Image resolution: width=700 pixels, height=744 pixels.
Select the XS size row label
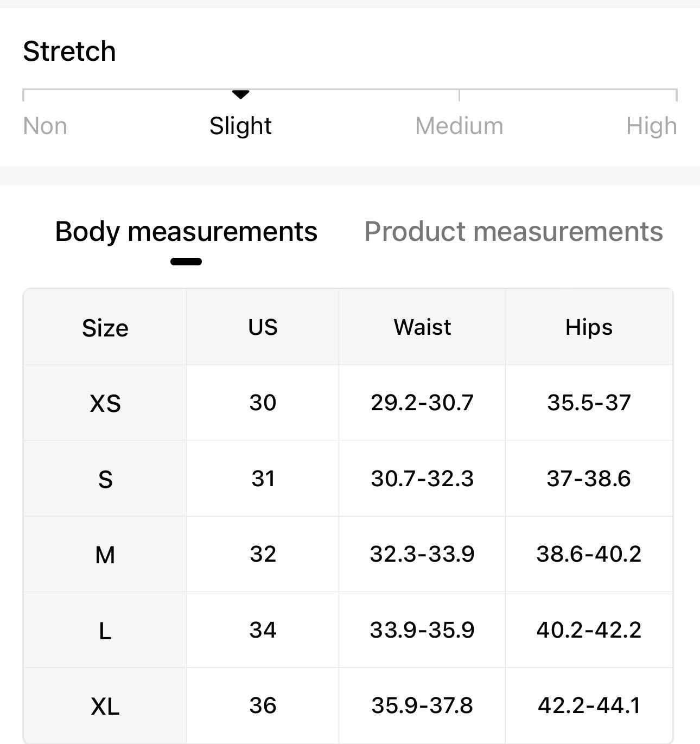point(105,403)
